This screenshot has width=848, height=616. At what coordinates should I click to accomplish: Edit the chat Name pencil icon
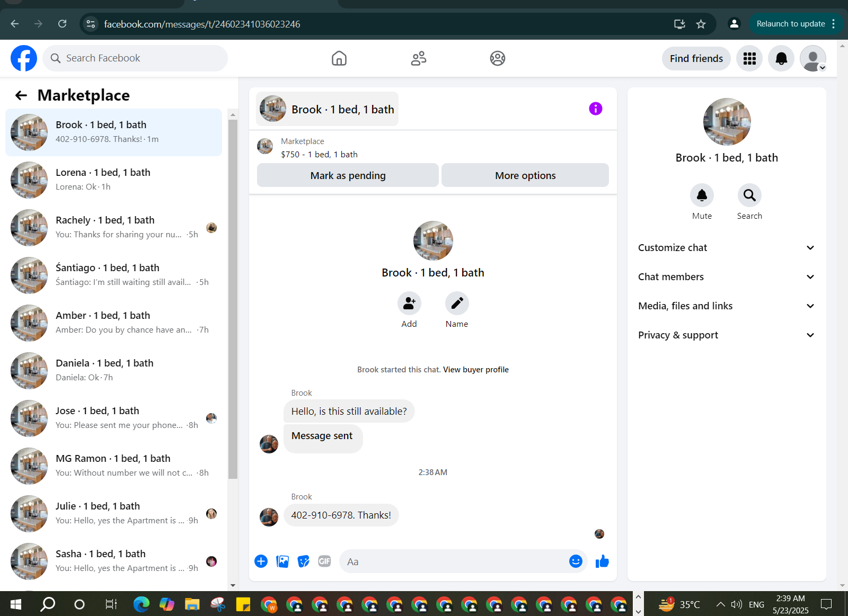tap(457, 303)
